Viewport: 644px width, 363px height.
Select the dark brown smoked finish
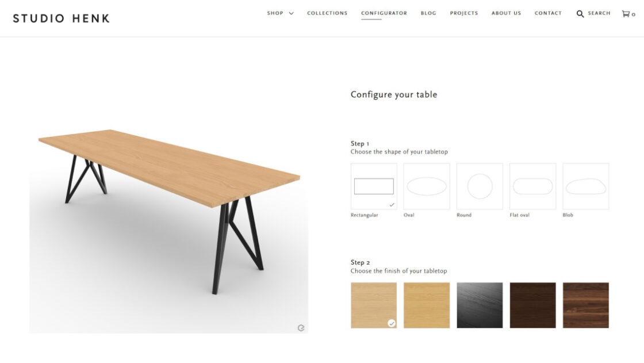point(532,305)
